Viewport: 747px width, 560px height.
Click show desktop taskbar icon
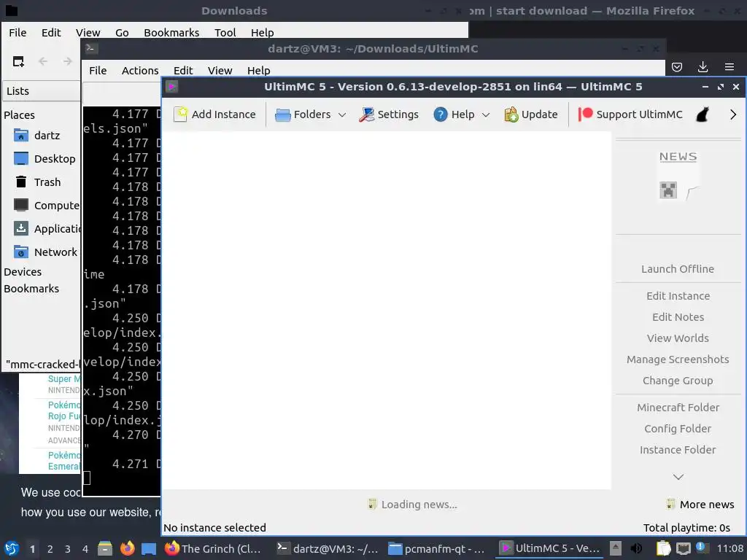tap(149, 548)
